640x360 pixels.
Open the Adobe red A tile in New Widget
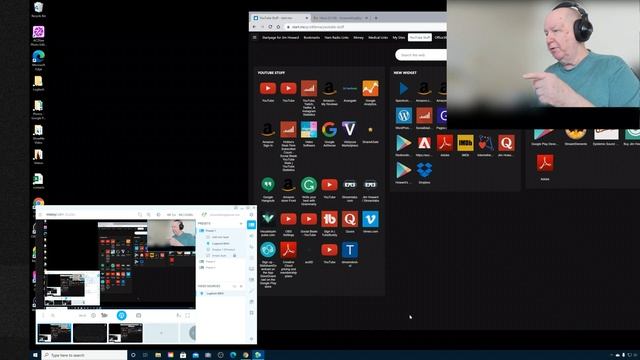click(424, 143)
